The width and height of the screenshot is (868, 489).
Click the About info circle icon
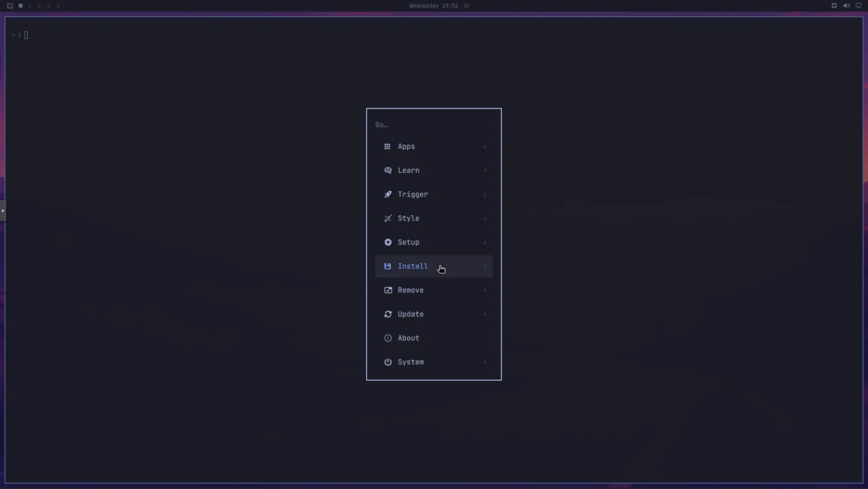pos(387,338)
